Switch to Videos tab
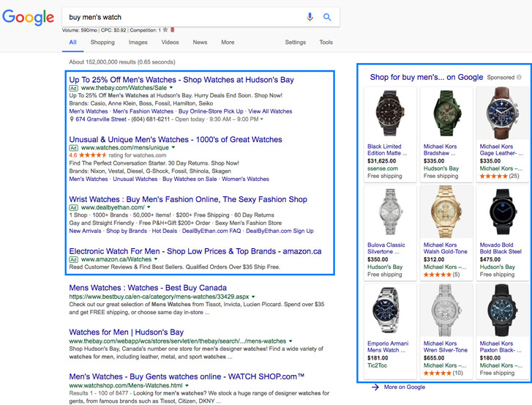This screenshot has height=405, width=532. tap(170, 42)
